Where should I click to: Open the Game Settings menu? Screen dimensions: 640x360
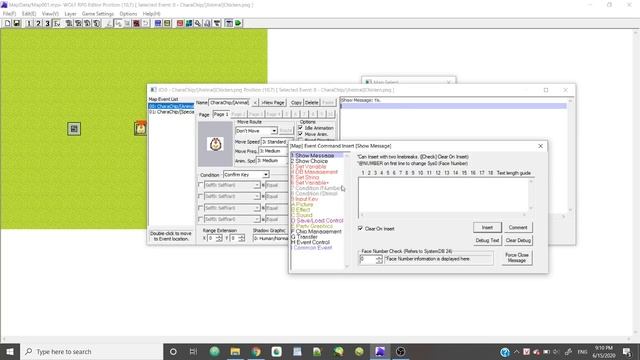tap(98, 13)
